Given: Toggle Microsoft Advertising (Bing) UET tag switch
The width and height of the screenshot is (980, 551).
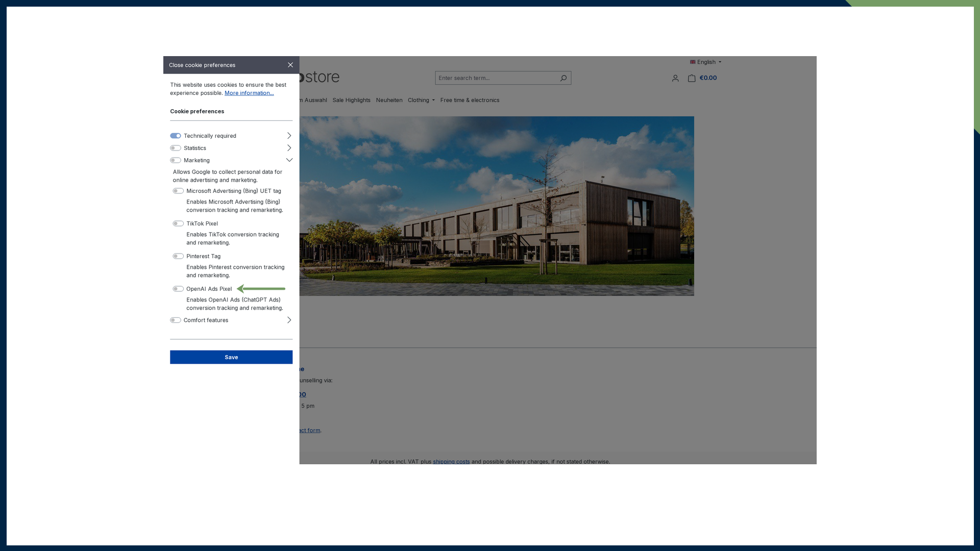Looking at the screenshot, I should 178,191.
